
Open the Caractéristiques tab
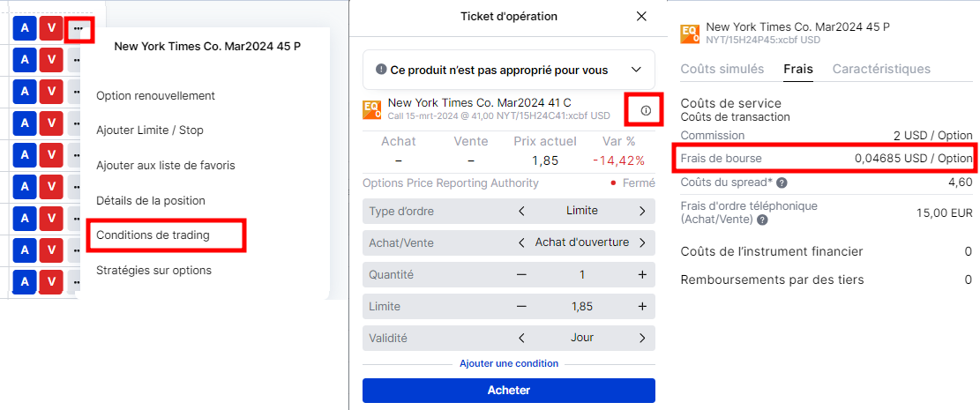coord(881,69)
